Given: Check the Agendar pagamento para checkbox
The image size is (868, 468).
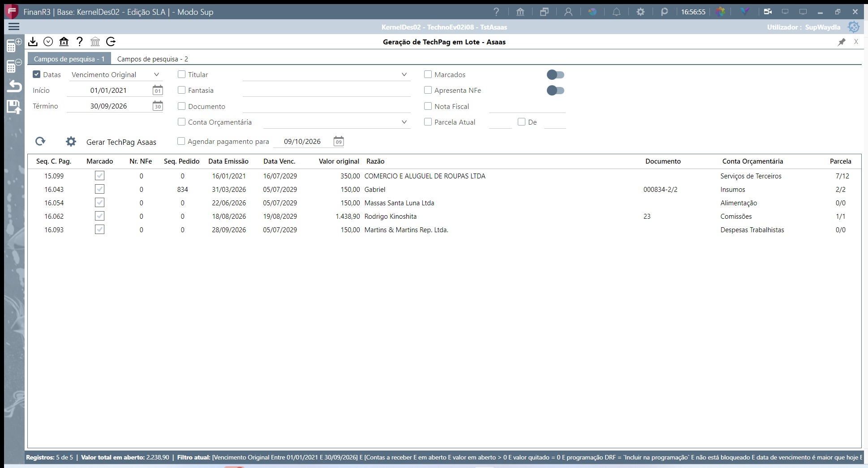Looking at the screenshot, I should point(181,141).
